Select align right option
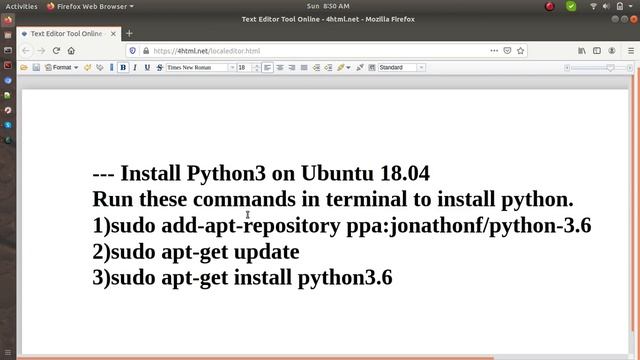Screen dimensions: 640x360 pyautogui.click(x=291, y=67)
